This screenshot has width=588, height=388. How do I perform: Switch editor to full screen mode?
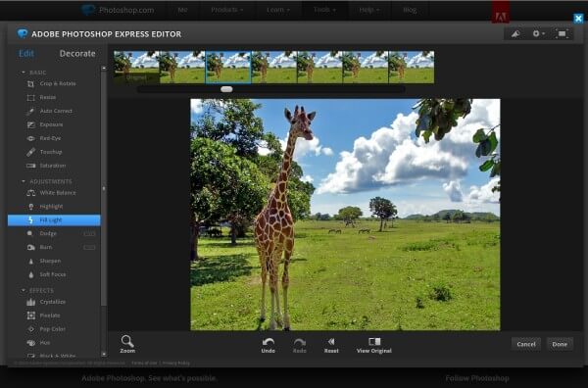pos(562,33)
